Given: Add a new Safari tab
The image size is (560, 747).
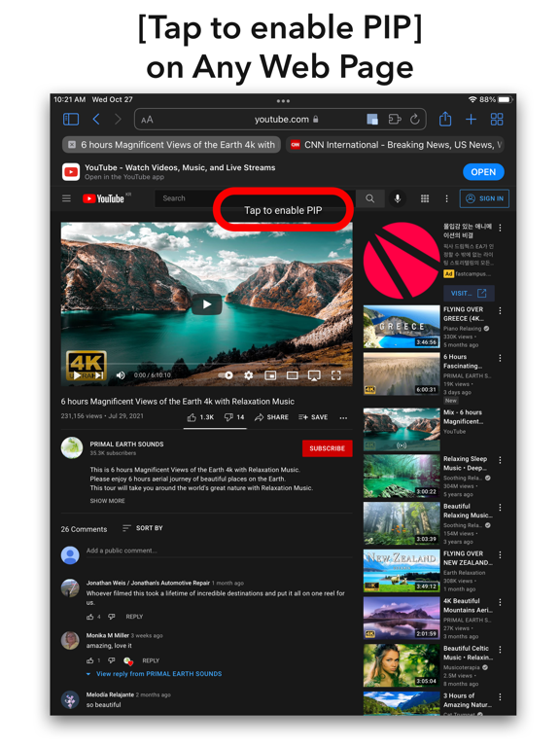Looking at the screenshot, I should click(x=471, y=119).
